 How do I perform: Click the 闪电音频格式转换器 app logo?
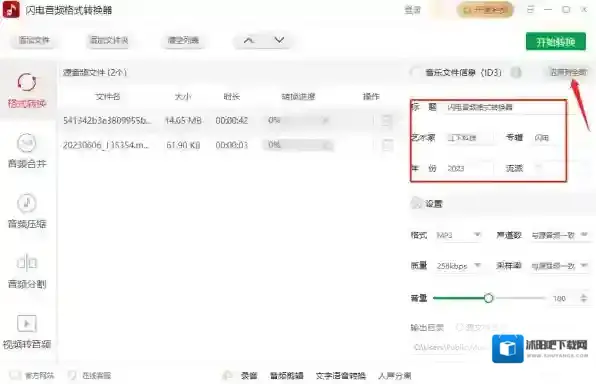point(11,10)
